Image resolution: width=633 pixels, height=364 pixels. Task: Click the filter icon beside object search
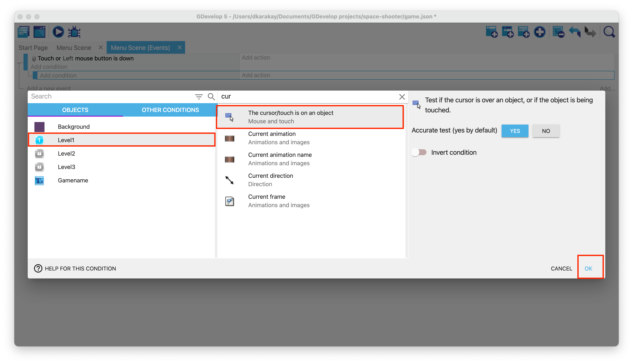coord(199,96)
